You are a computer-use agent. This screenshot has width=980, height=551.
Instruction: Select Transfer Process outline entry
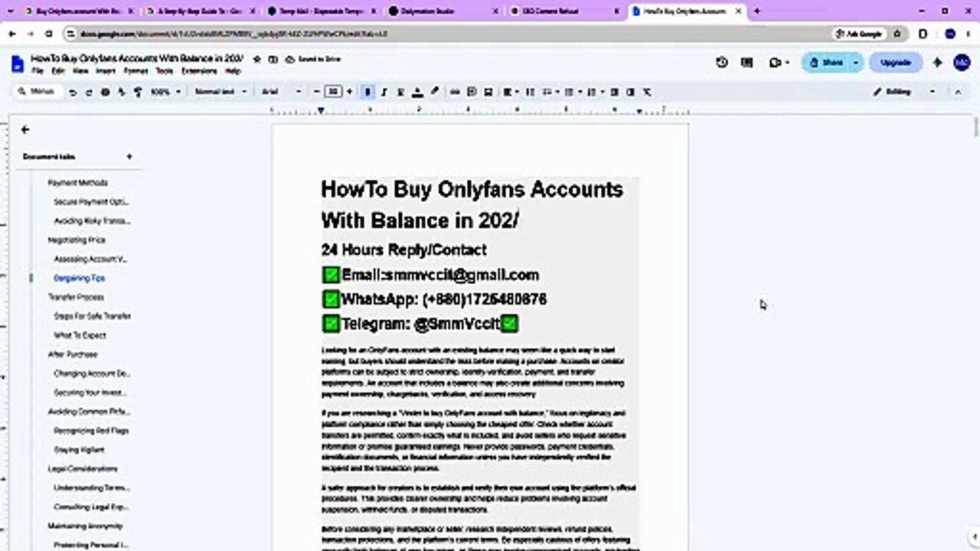point(76,297)
